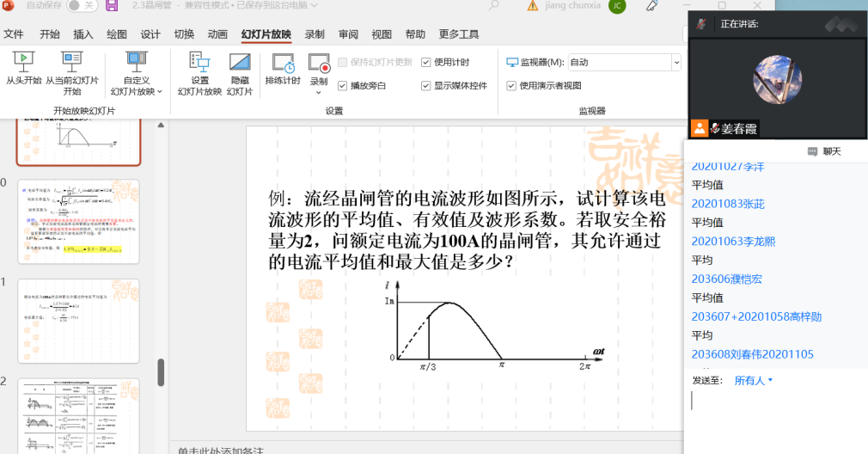Open the 发送至 所有人 recipient dropdown
This screenshot has width=868, height=454.
754,380
